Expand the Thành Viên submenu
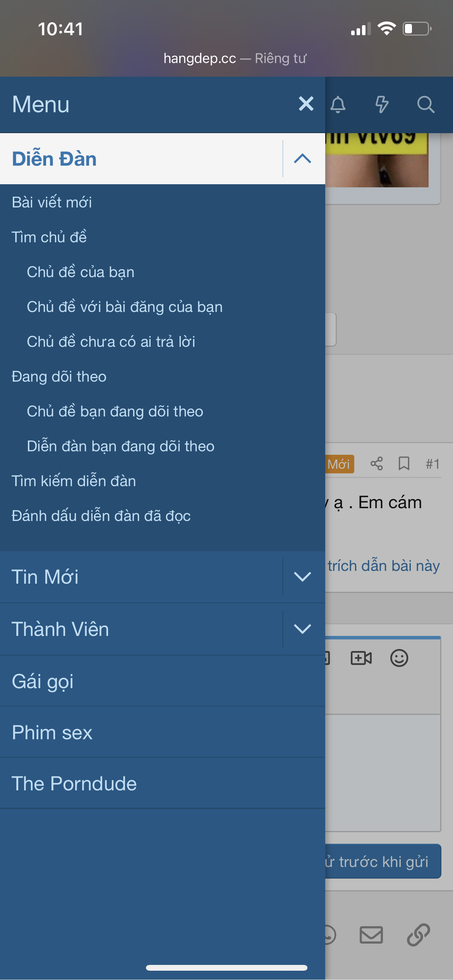Image resolution: width=453 pixels, height=980 pixels. [302, 629]
